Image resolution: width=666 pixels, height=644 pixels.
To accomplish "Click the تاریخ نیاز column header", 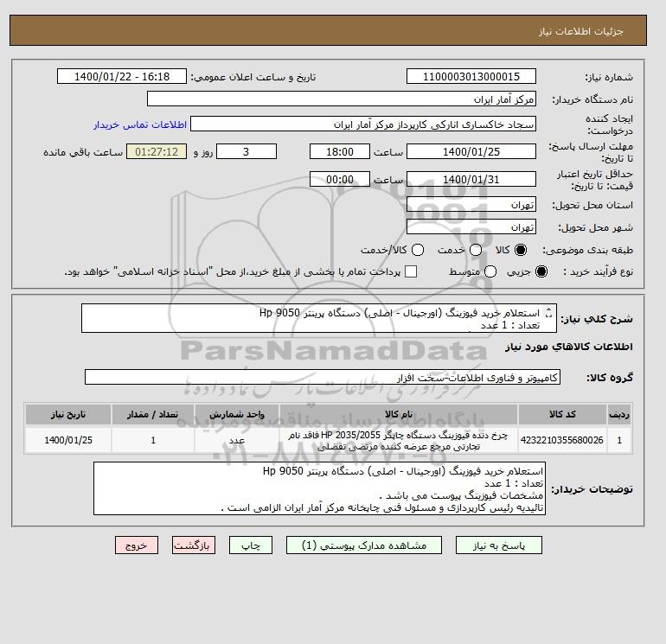I will coord(68,414).
